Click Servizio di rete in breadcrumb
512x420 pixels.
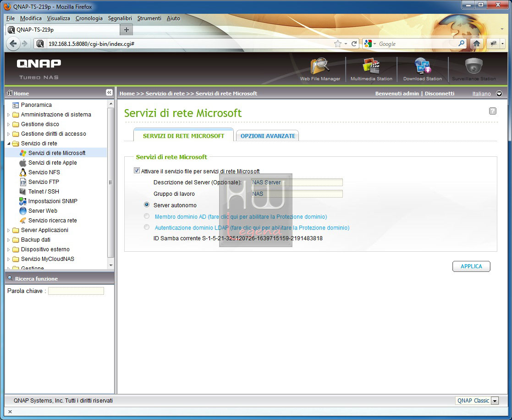point(165,94)
